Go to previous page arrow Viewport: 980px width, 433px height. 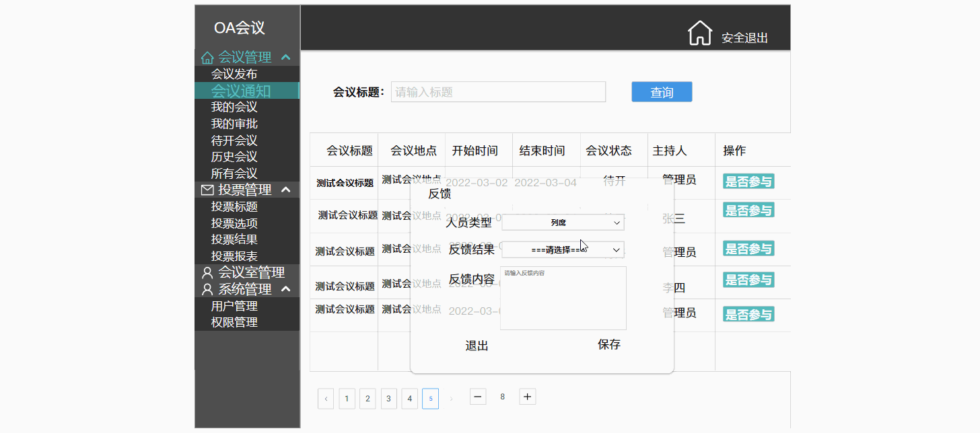coord(326,399)
